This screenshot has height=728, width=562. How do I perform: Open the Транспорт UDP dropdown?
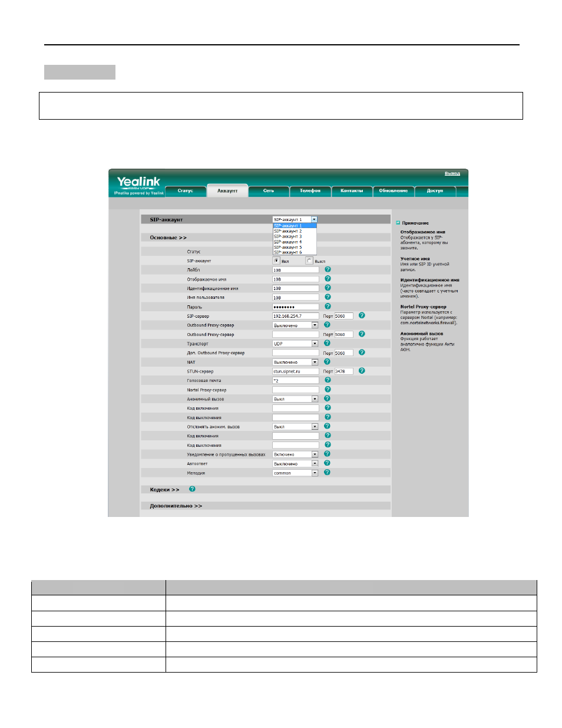click(x=295, y=344)
